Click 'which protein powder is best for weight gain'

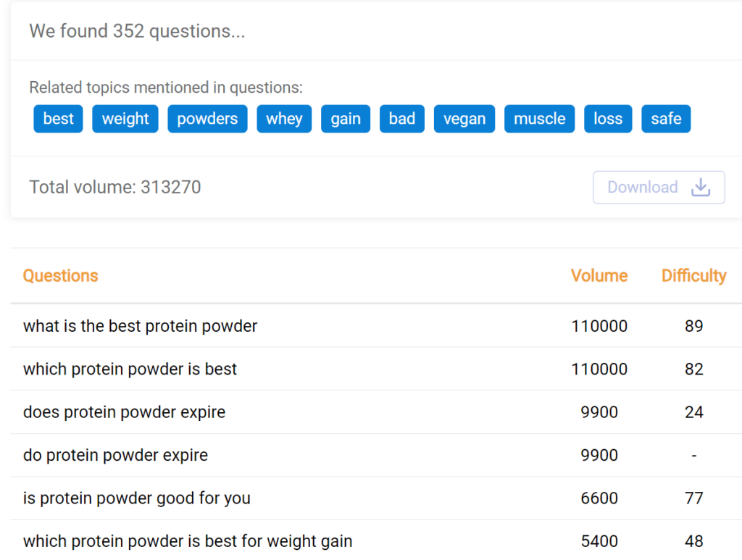(187, 540)
